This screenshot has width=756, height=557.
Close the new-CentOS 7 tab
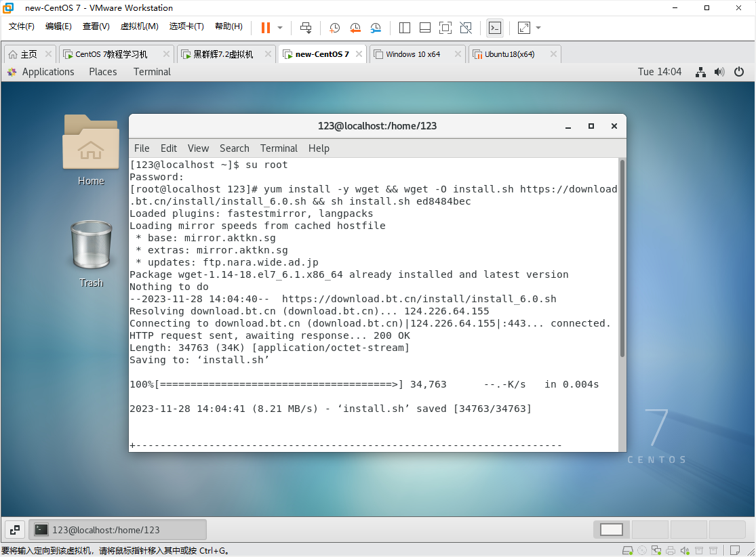[x=359, y=54]
